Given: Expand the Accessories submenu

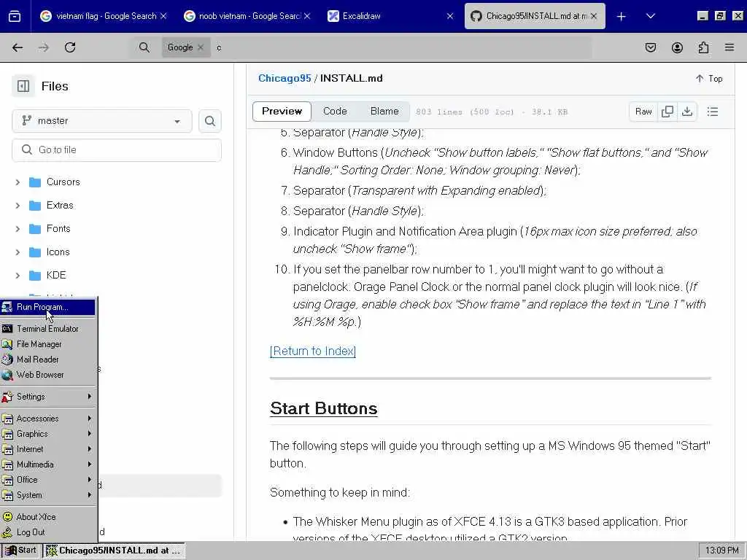Looking at the screenshot, I should coord(48,419).
